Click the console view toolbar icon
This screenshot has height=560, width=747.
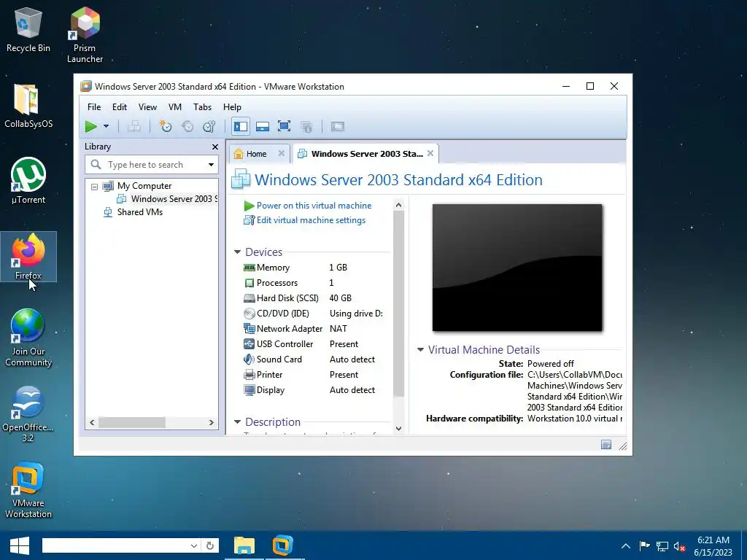(337, 126)
